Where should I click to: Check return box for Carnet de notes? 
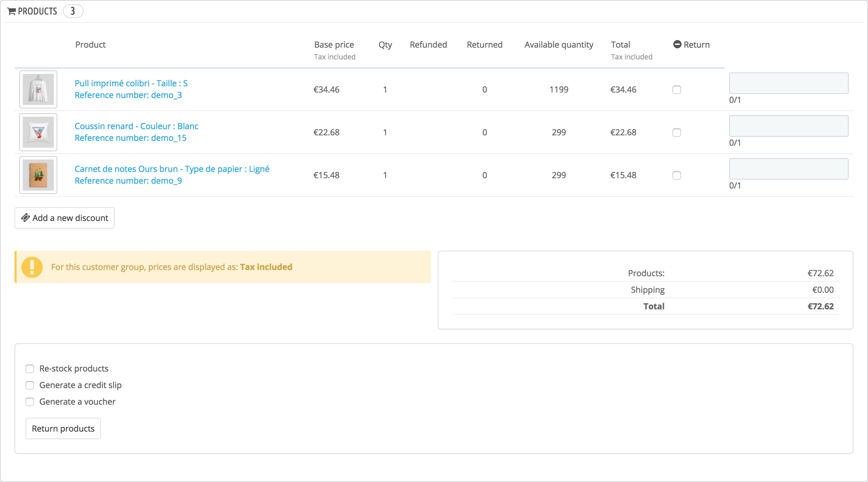tap(677, 175)
